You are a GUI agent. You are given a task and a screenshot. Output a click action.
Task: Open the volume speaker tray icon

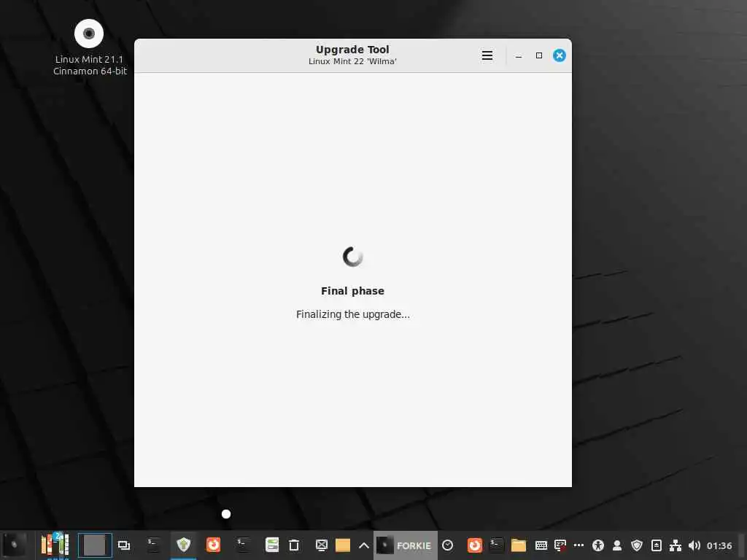click(694, 545)
